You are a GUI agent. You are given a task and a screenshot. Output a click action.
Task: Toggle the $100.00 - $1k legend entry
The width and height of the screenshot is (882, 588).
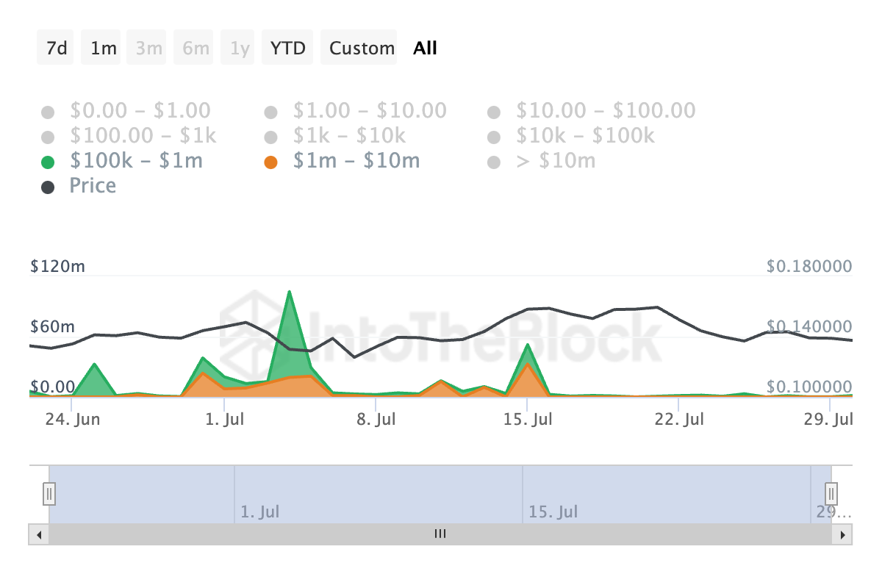coord(143,136)
